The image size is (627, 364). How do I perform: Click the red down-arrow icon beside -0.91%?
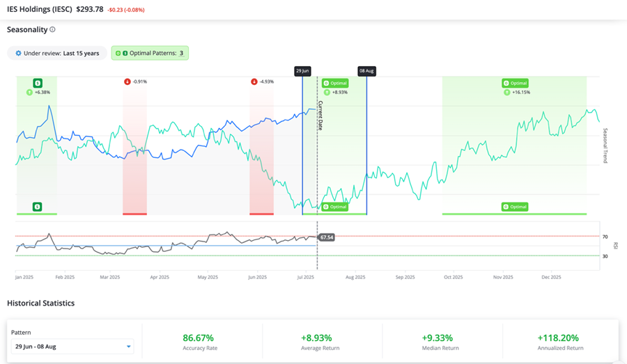pyautogui.click(x=127, y=81)
